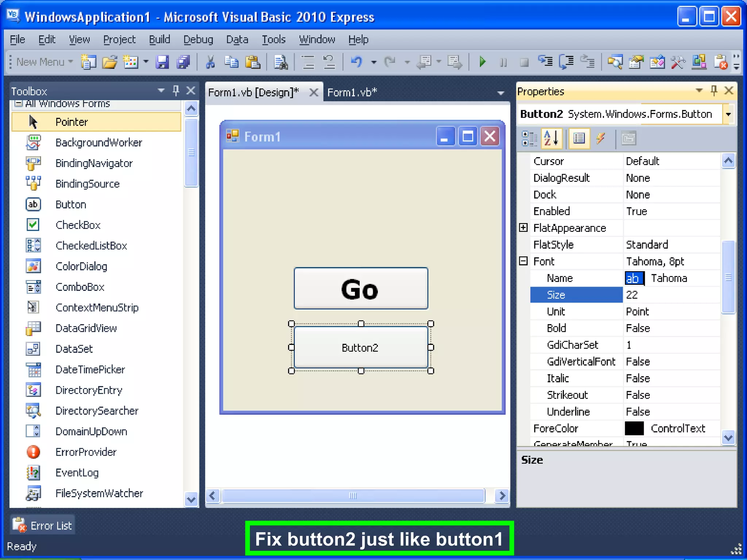This screenshot has height=560, width=747.
Task: Switch to the Form1.vb code tab
Action: 352,93
